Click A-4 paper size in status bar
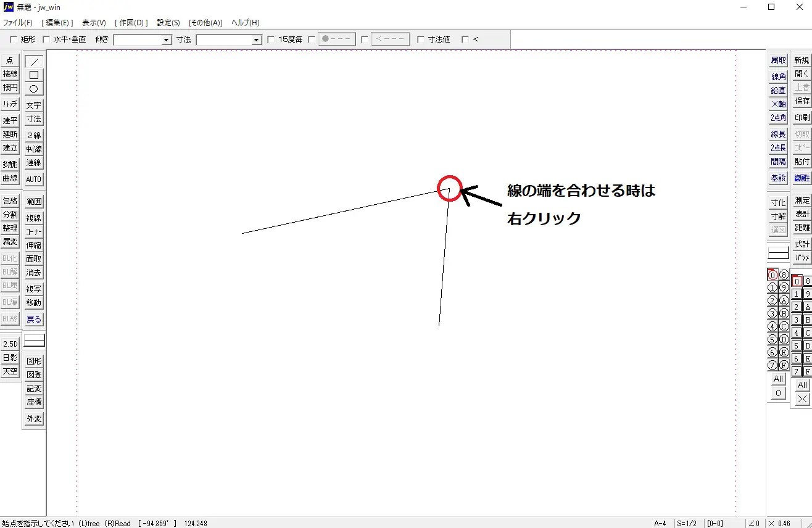 pyautogui.click(x=660, y=523)
